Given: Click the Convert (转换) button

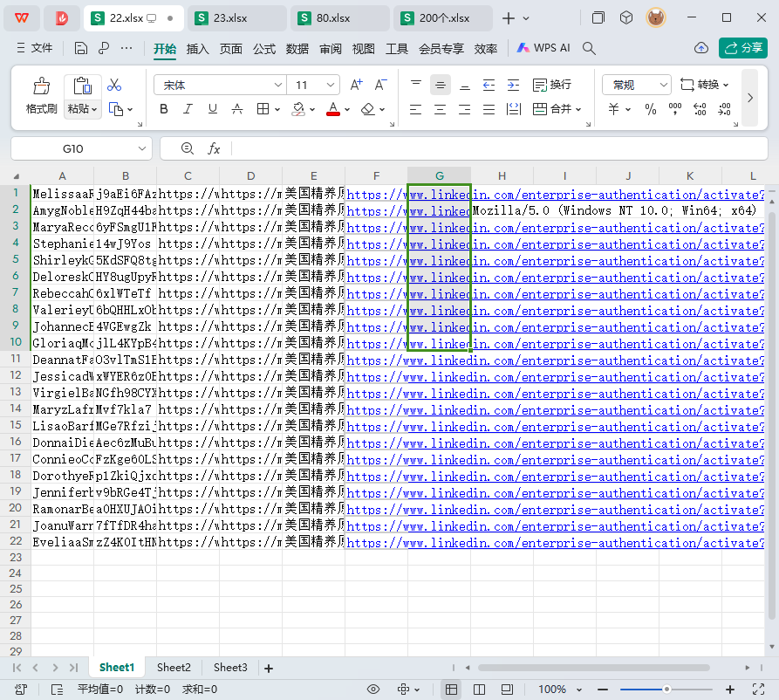Looking at the screenshot, I should click(704, 85).
